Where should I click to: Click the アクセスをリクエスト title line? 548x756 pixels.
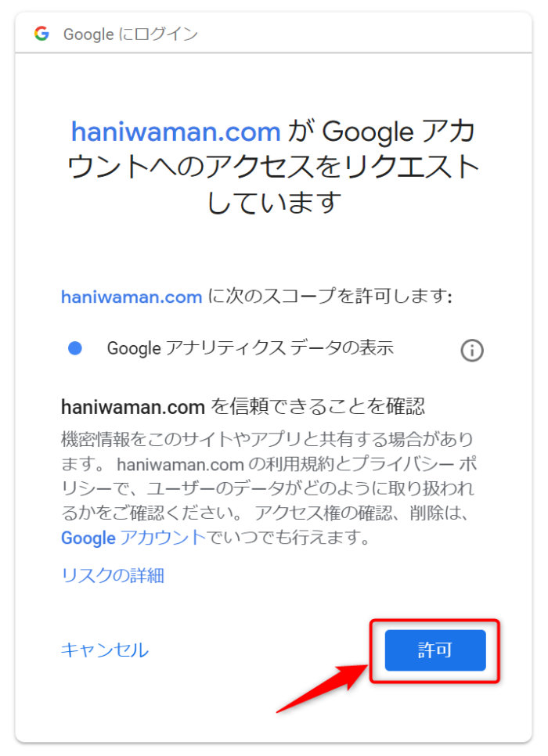point(273,167)
